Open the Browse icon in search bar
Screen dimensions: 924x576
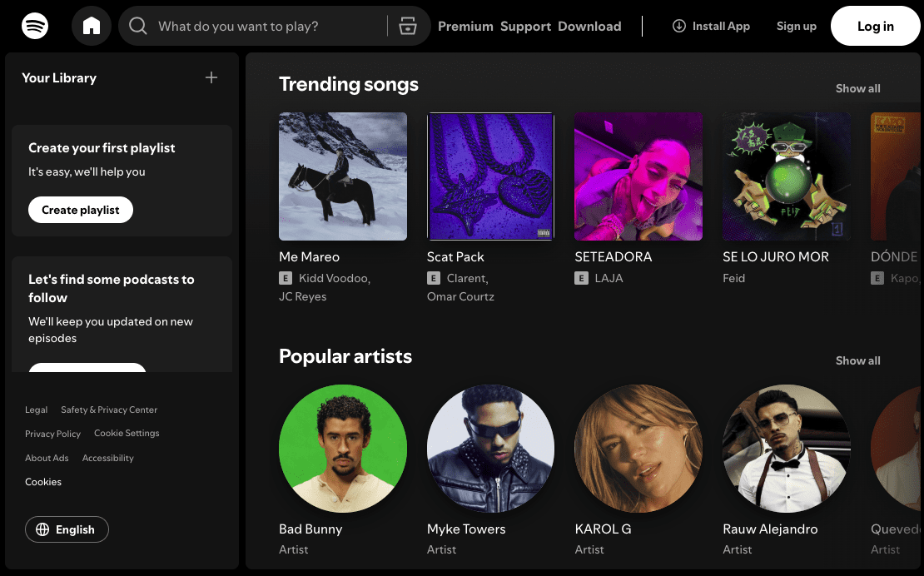pyautogui.click(x=408, y=26)
